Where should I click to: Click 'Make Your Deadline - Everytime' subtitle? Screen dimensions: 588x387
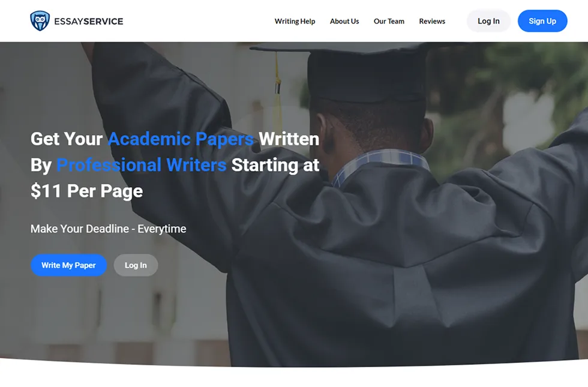pos(109,229)
